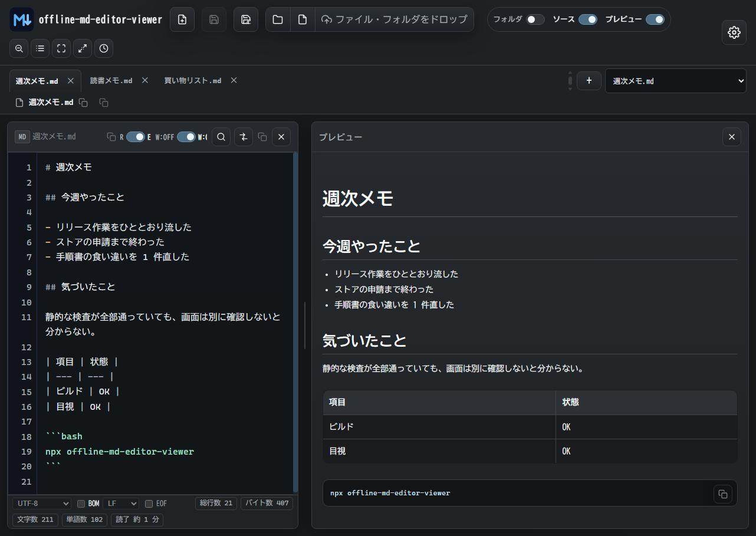Open a file via the document icon
Image resolution: width=756 pixels, height=536 pixels.
[303, 19]
